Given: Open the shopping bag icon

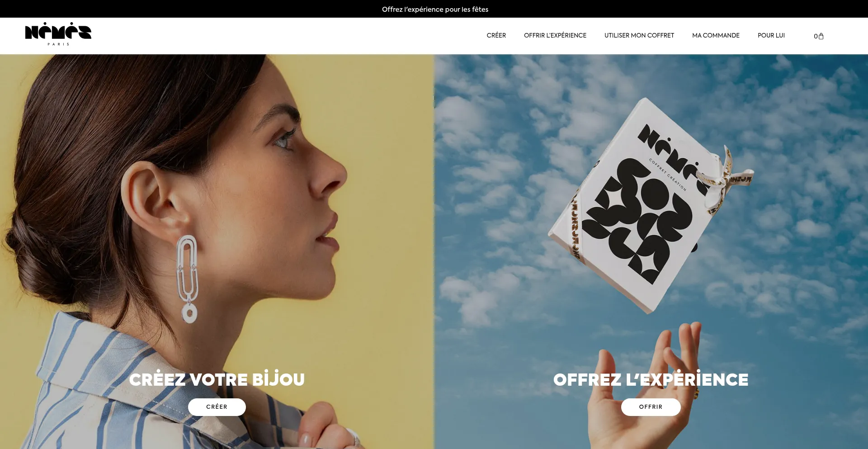Looking at the screenshot, I should point(821,36).
